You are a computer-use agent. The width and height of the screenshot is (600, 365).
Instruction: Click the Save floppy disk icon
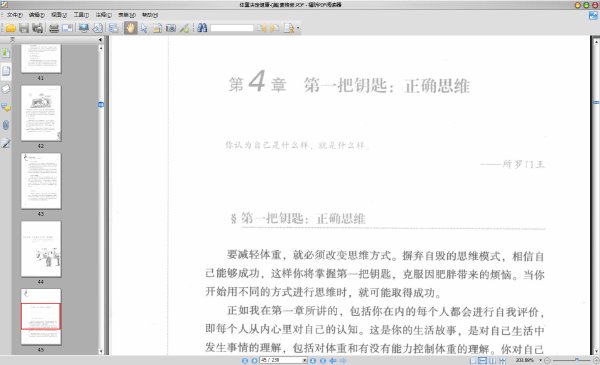click(x=24, y=28)
